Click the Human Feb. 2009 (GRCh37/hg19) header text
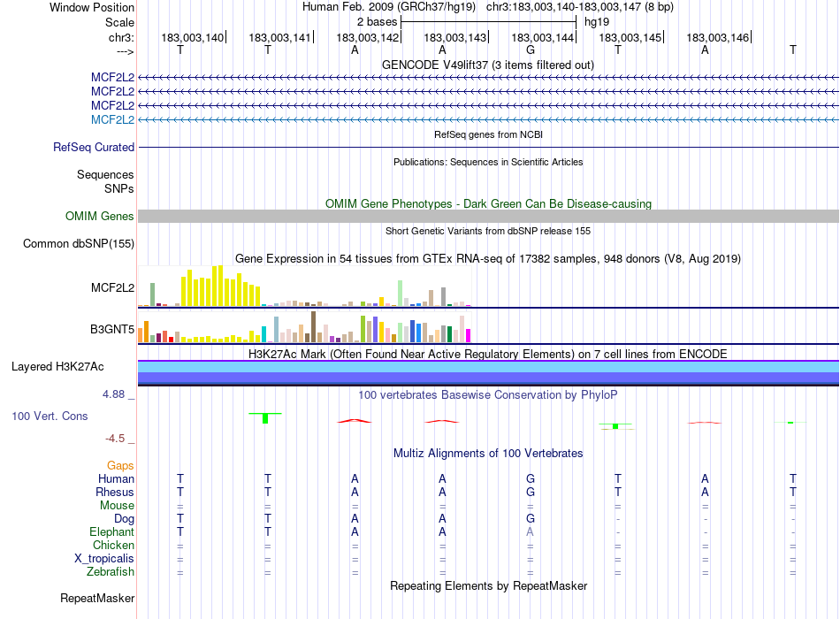 [389, 7]
